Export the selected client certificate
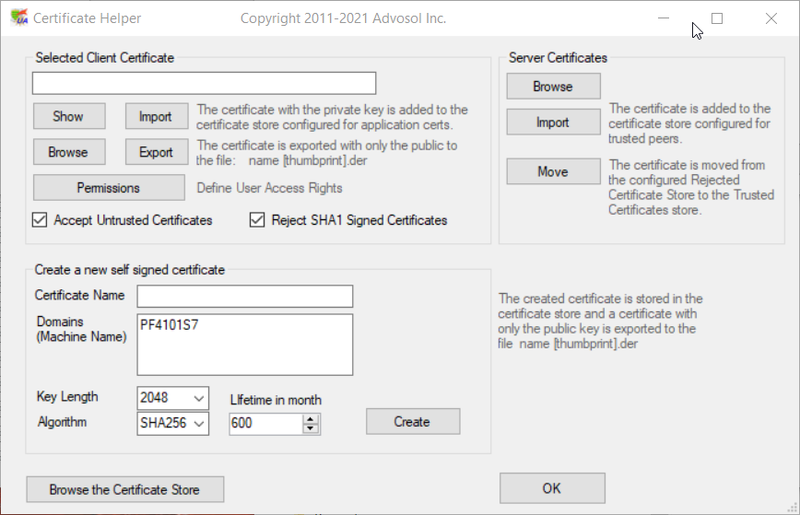This screenshot has width=800, height=515. point(155,153)
